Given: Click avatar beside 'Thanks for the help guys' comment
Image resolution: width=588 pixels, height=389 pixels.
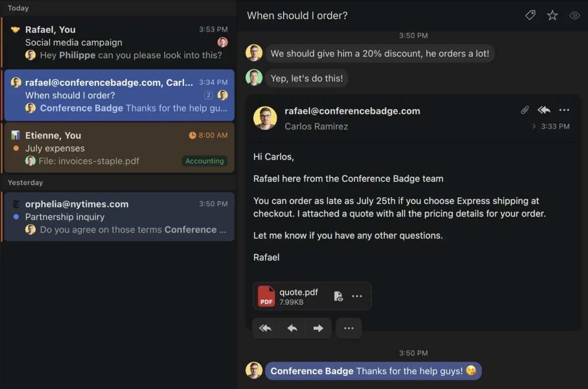Looking at the screenshot, I should coord(254,371).
